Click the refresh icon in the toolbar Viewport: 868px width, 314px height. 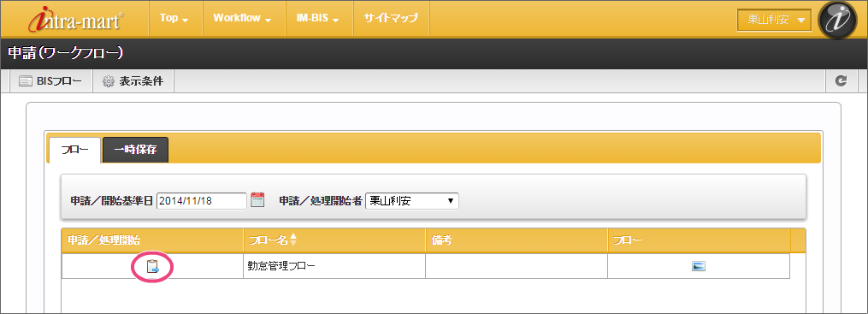[841, 81]
